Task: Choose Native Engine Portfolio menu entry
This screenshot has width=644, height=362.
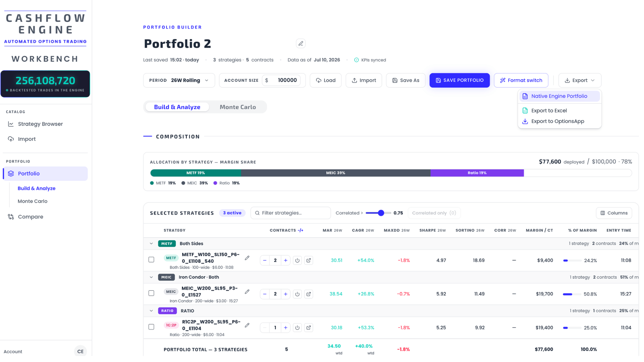Action: pos(559,96)
